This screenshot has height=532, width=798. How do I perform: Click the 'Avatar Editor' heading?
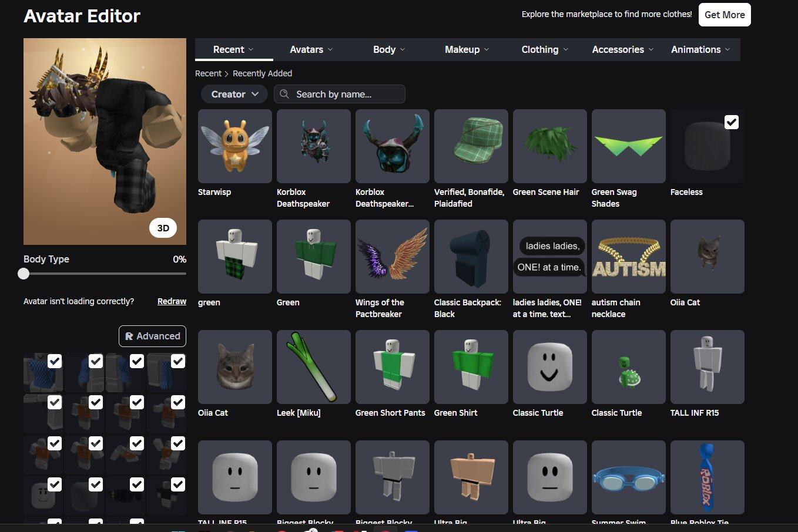pyautogui.click(x=82, y=16)
